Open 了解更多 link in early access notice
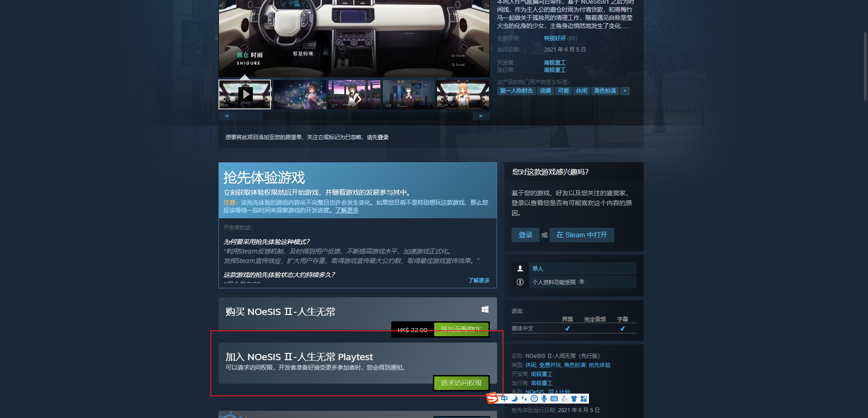 (x=347, y=210)
